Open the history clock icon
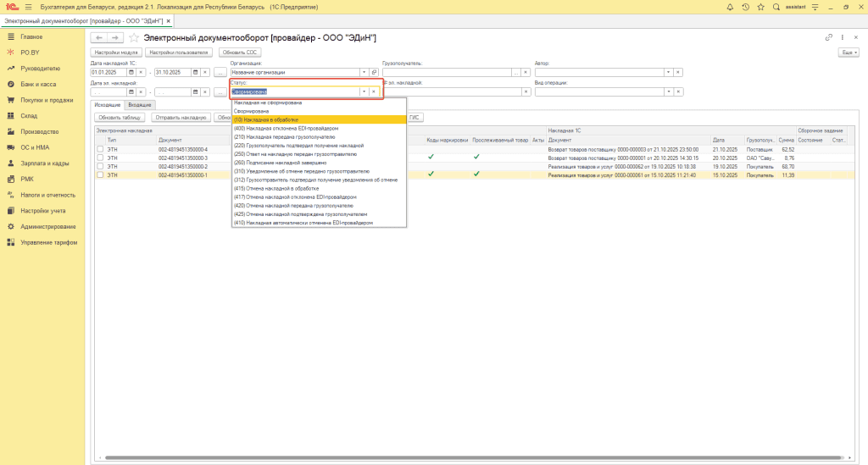This screenshot has width=868, height=465. 745,7
